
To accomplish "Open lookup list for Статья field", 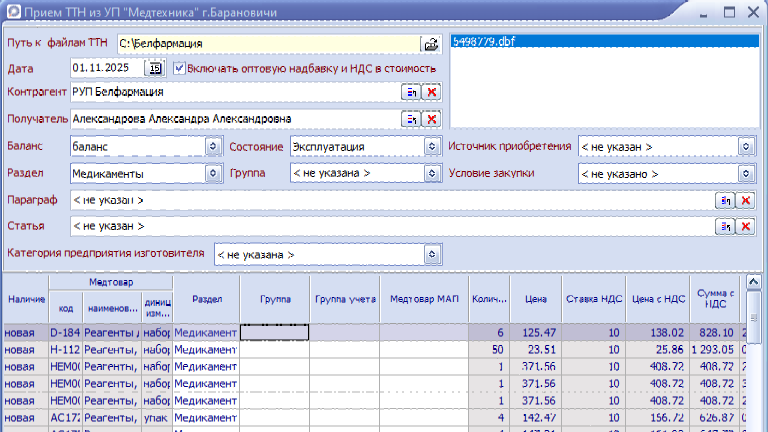I will 725,226.
